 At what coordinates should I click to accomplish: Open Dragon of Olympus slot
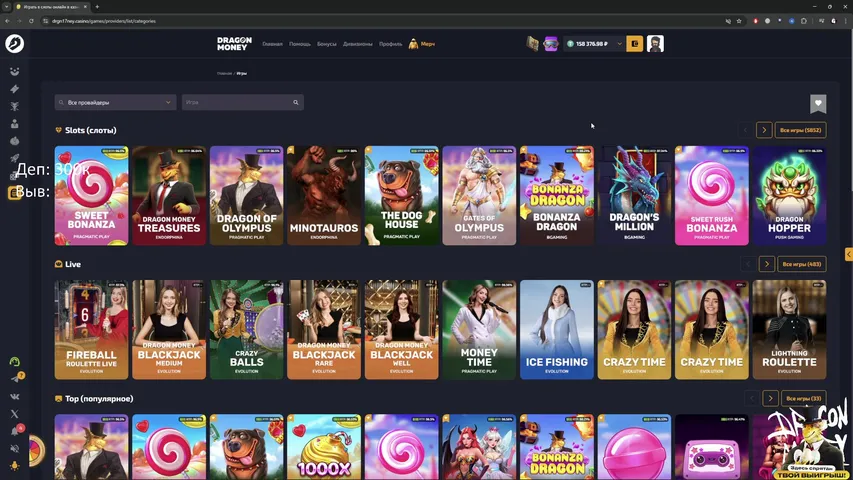[x=246, y=195]
